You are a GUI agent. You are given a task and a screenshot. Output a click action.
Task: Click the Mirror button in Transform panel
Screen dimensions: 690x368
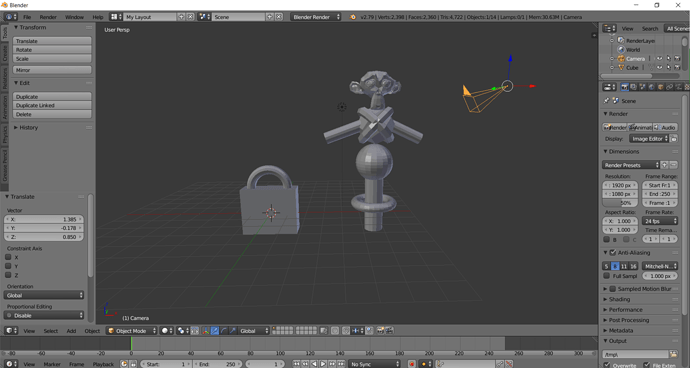point(52,70)
